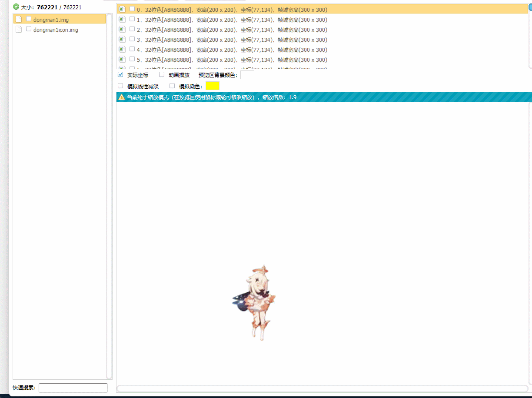532x398 pixels.
Task: Click the image icon for frame 2
Action: (x=122, y=29)
